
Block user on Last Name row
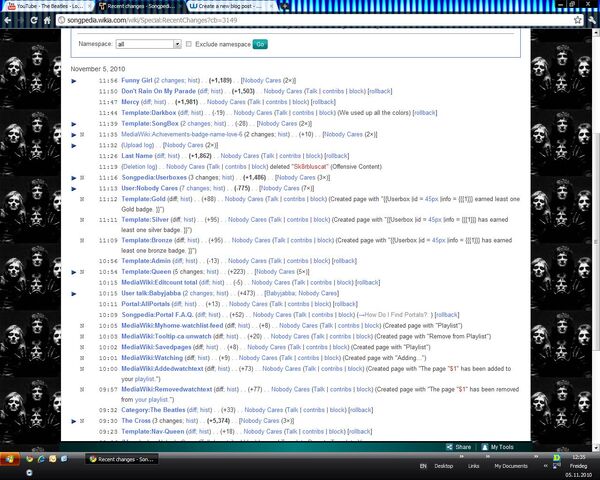pyautogui.click(x=313, y=156)
